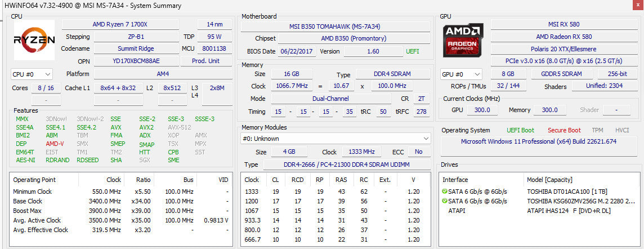Viewport: 644px width, 249px height.
Task: Click green check icon beside TOSHIBA KSG60ZMV256G
Action: [444, 201]
